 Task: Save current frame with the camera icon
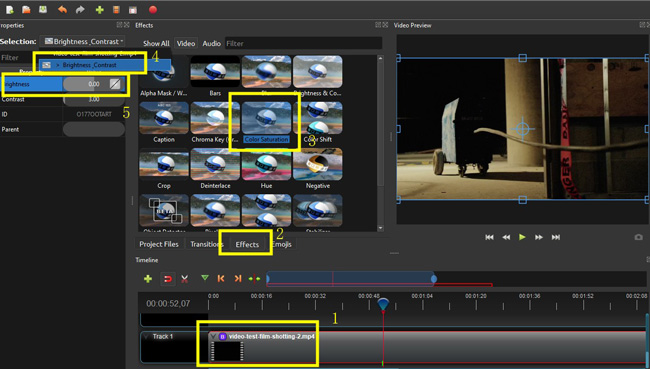[x=638, y=237]
